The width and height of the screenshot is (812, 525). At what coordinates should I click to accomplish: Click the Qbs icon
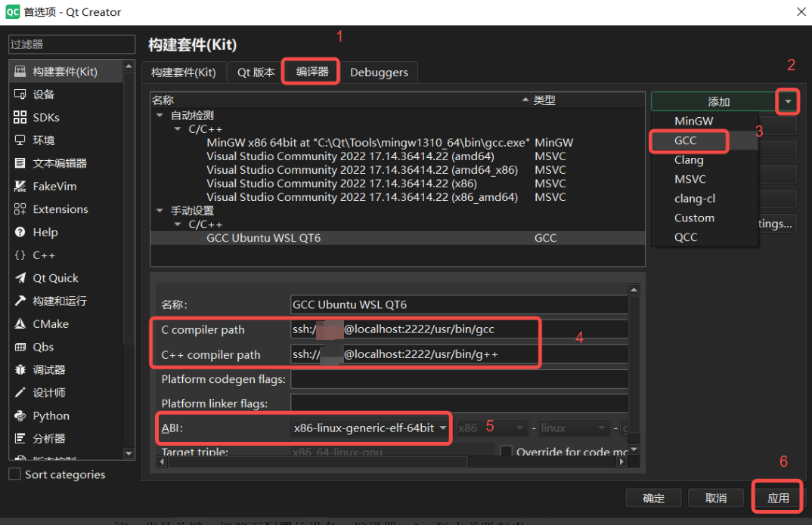(x=20, y=347)
